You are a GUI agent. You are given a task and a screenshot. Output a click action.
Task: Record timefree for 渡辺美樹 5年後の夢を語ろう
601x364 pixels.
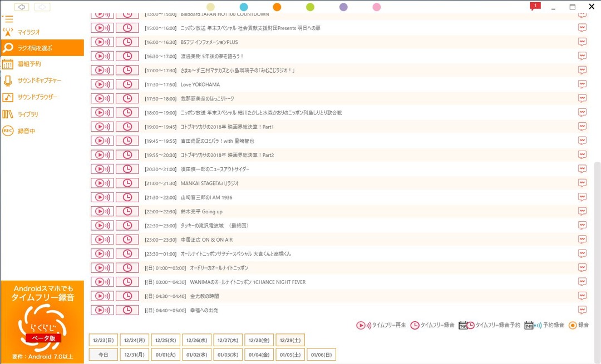click(x=127, y=56)
